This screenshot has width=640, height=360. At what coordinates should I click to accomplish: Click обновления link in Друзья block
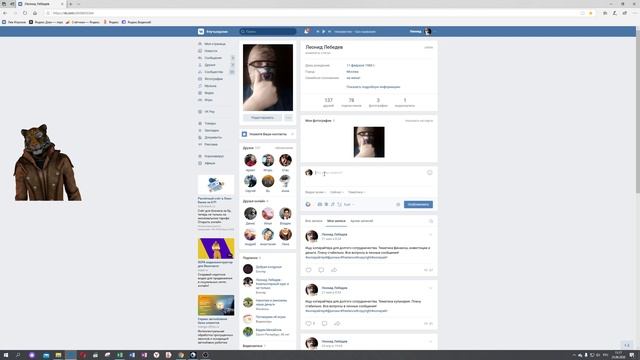click(284, 148)
